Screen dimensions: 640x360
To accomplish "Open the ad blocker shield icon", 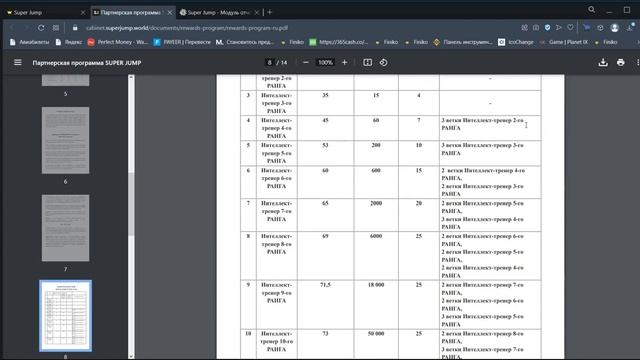I will pos(547,27).
